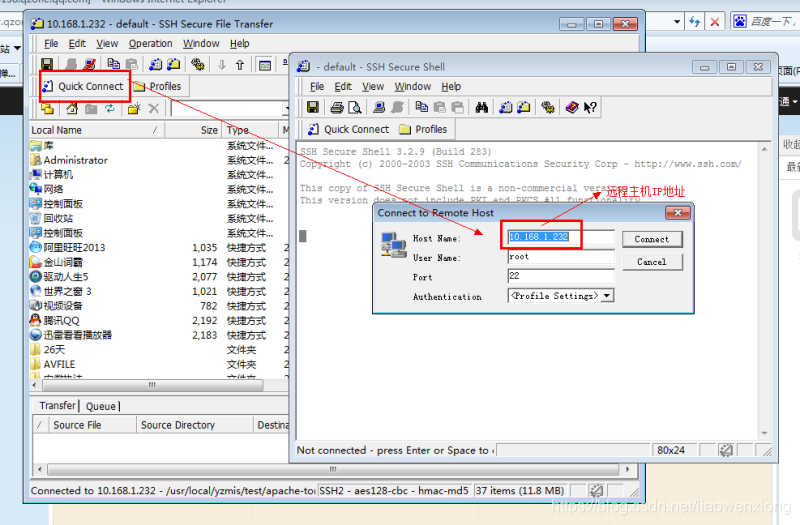Image resolution: width=800 pixels, height=525 pixels.
Task: Sort by the Type column header
Action: pyautogui.click(x=250, y=130)
